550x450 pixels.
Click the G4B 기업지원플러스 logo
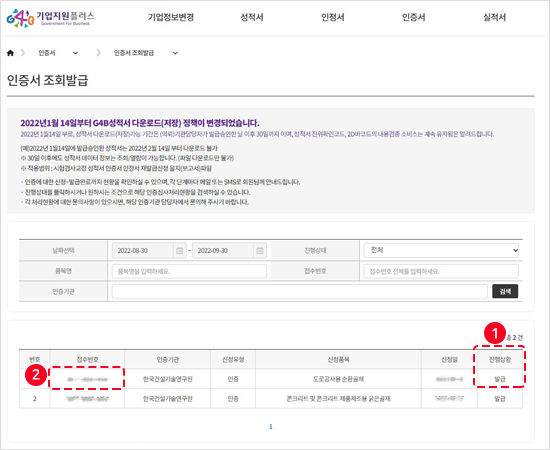point(50,18)
